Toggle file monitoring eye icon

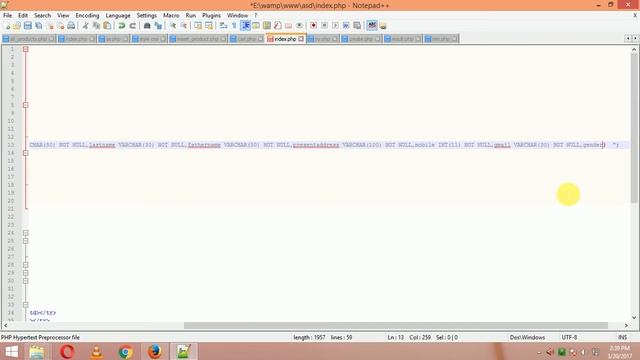(x=299, y=26)
